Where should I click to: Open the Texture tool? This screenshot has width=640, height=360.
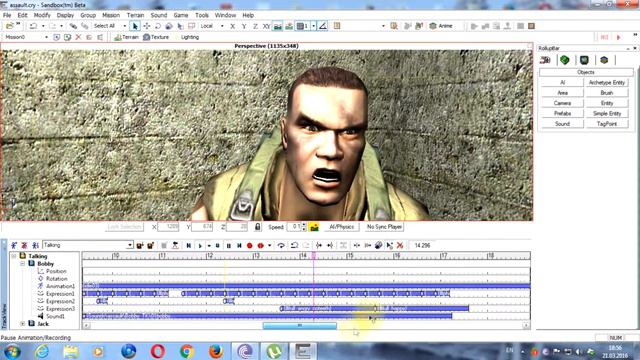click(x=156, y=37)
